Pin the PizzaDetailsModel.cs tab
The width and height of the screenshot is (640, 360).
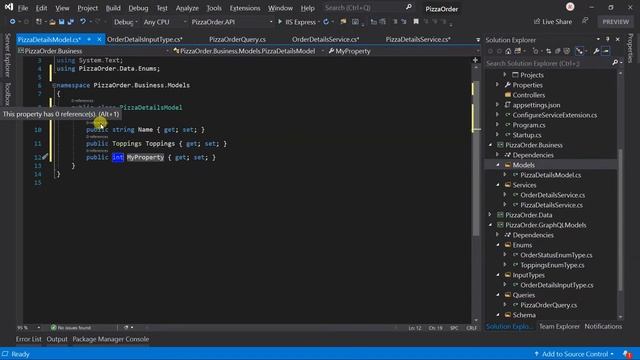[89, 39]
